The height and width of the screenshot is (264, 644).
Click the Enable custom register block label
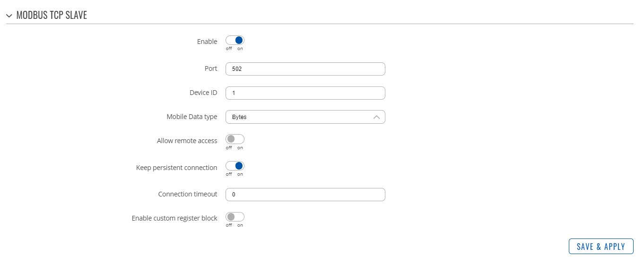pos(174,219)
